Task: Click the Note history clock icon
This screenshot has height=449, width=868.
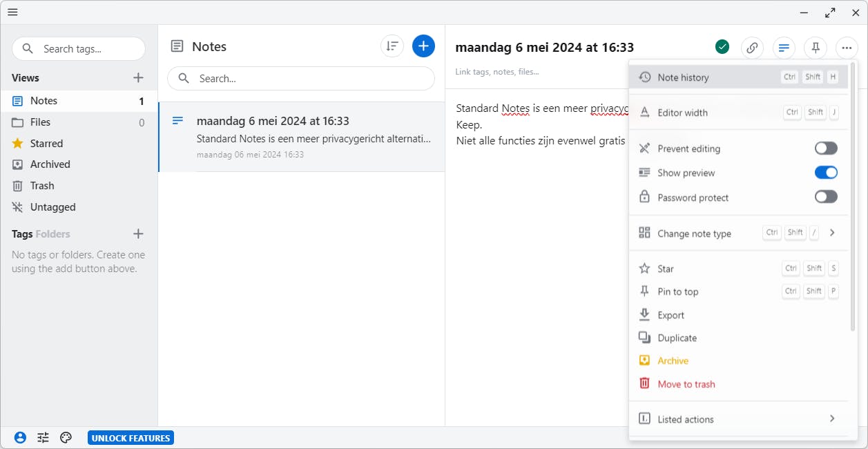Action: [644, 77]
